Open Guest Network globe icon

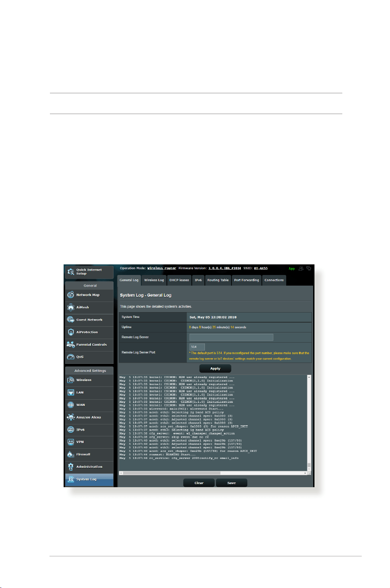pos(71,320)
